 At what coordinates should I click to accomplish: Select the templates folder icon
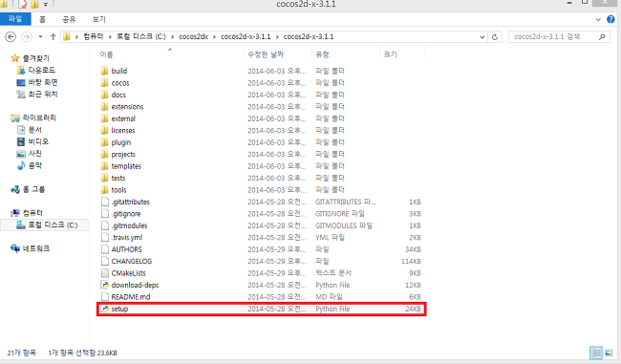(104, 166)
